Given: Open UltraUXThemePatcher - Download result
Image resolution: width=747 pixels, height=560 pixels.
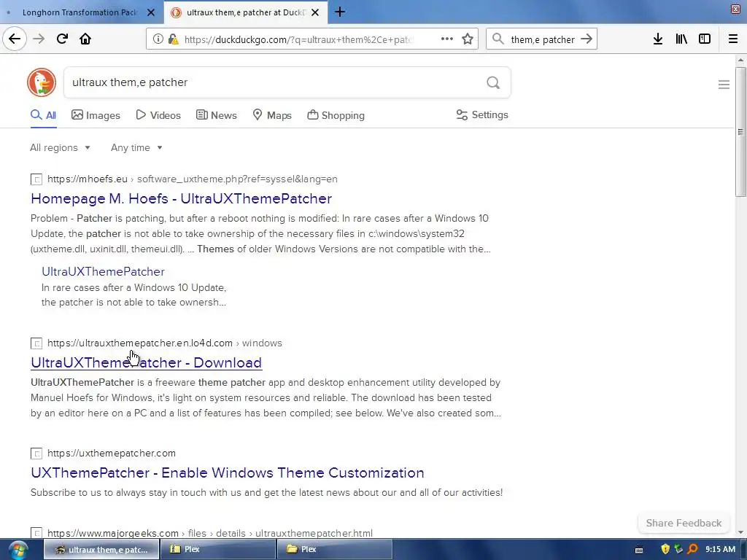Looking at the screenshot, I should click(146, 363).
